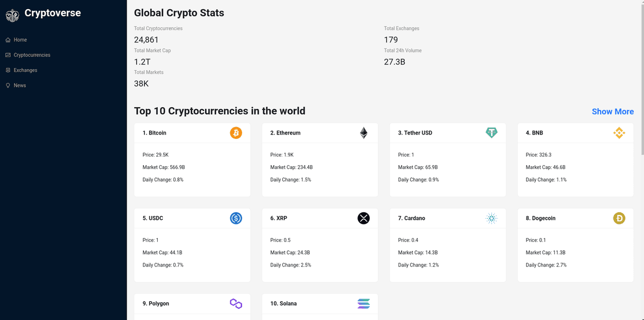Click the Cryptoverse logo icon
Screen dimensions: 644x320
(x=12, y=16)
